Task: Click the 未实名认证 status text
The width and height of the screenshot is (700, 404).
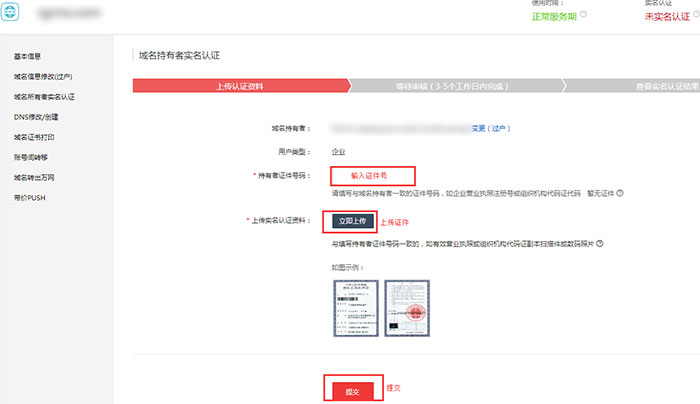Action: [x=669, y=15]
